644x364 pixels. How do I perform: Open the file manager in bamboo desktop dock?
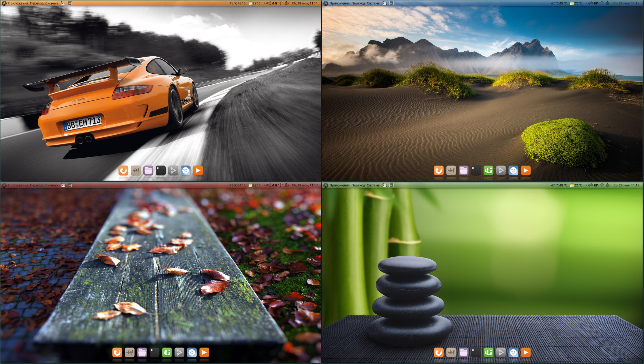[464, 353]
